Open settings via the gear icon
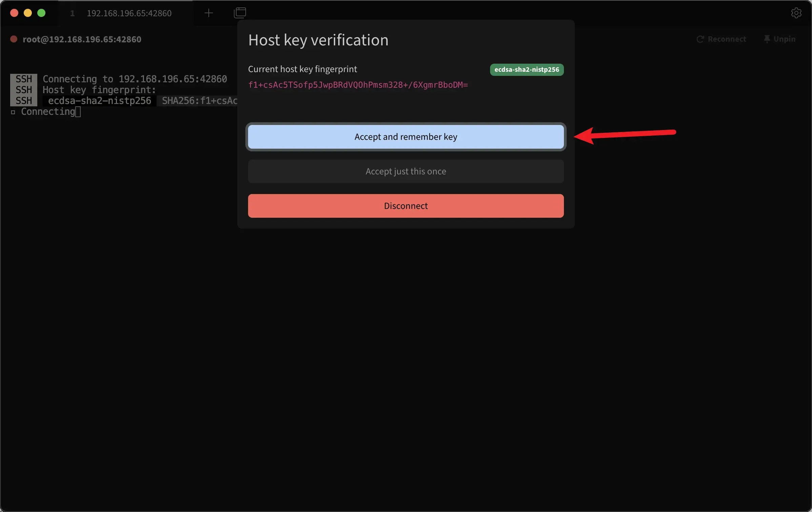 pos(796,13)
